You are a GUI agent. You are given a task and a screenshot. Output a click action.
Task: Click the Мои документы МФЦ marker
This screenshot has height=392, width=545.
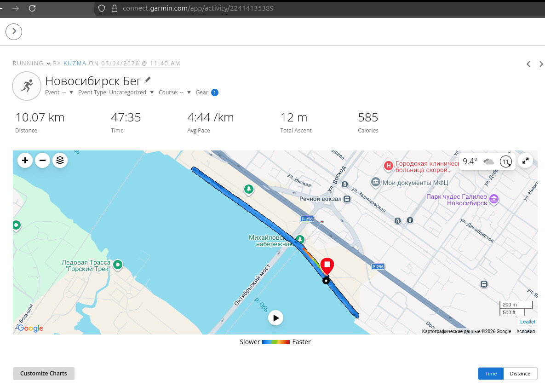click(375, 182)
